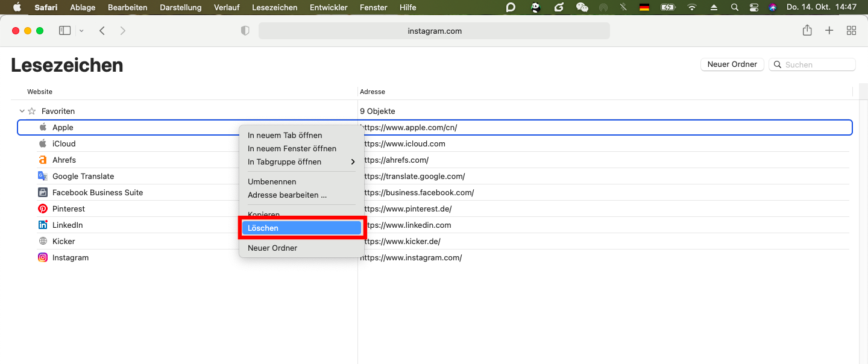Click the Kicker globe favicon
Viewport: 868px width, 364px height.
tap(43, 241)
